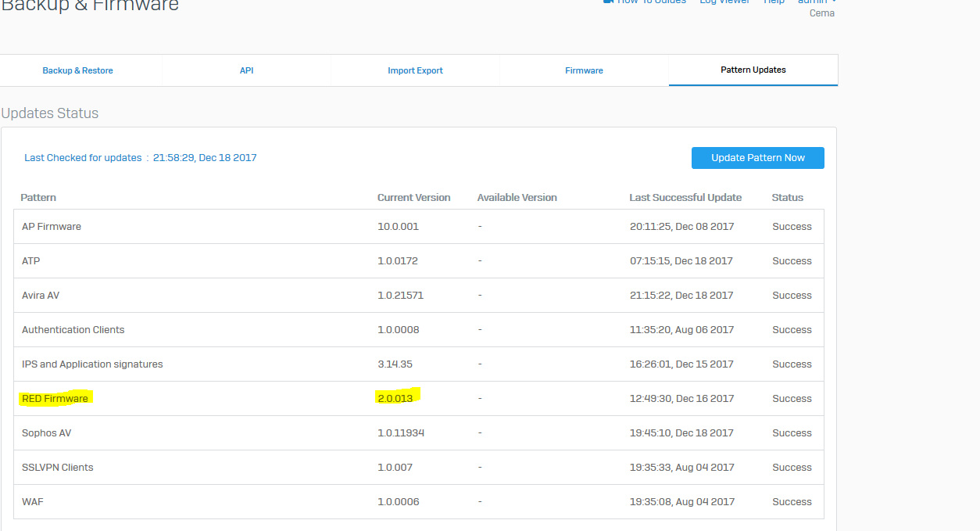Select the SSLVPN Clients pattern name
Screen dimensions: 980x531
pos(58,468)
